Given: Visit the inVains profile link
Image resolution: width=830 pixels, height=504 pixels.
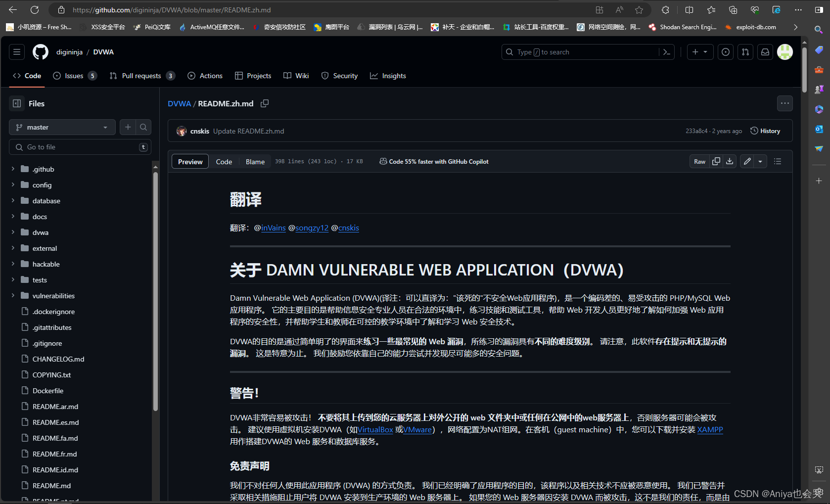Looking at the screenshot, I should [274, 228].
